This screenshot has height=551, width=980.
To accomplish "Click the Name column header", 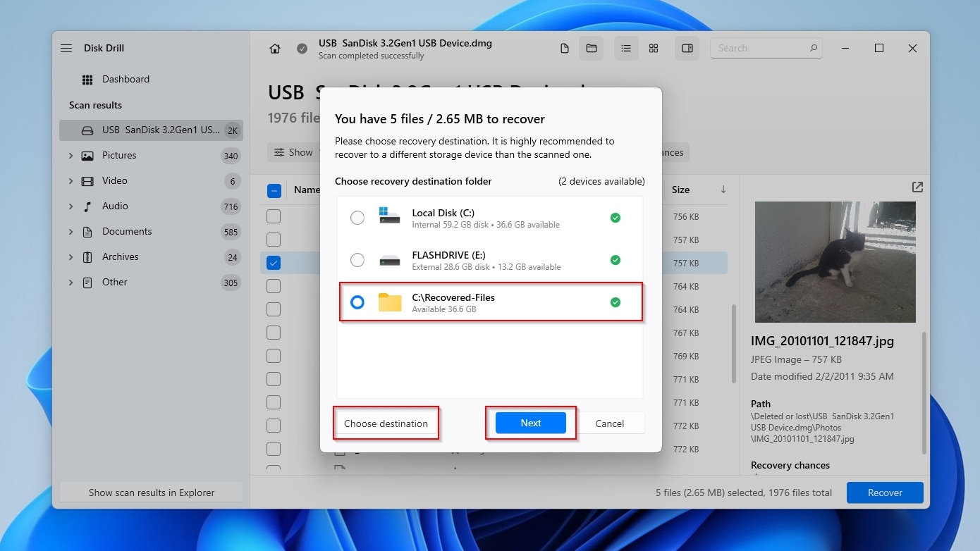I will point(307,190).
